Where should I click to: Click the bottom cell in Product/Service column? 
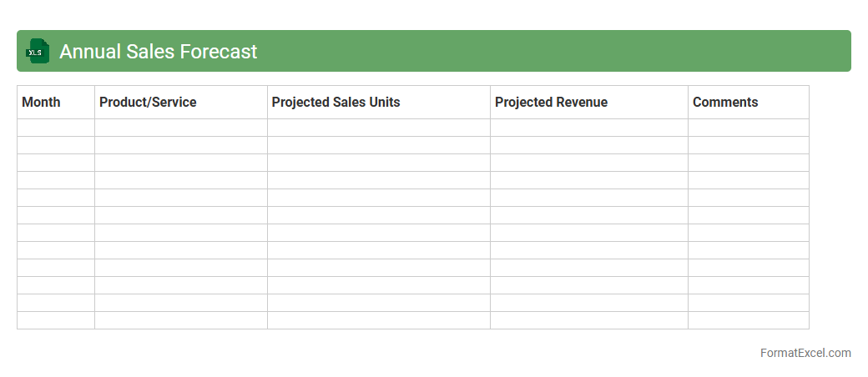pos(181,320)
